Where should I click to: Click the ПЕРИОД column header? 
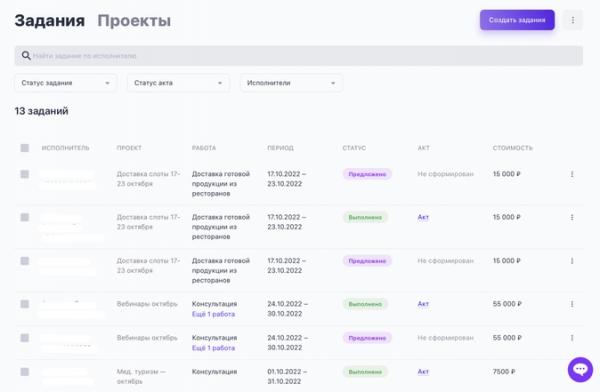tap(280, 148)
